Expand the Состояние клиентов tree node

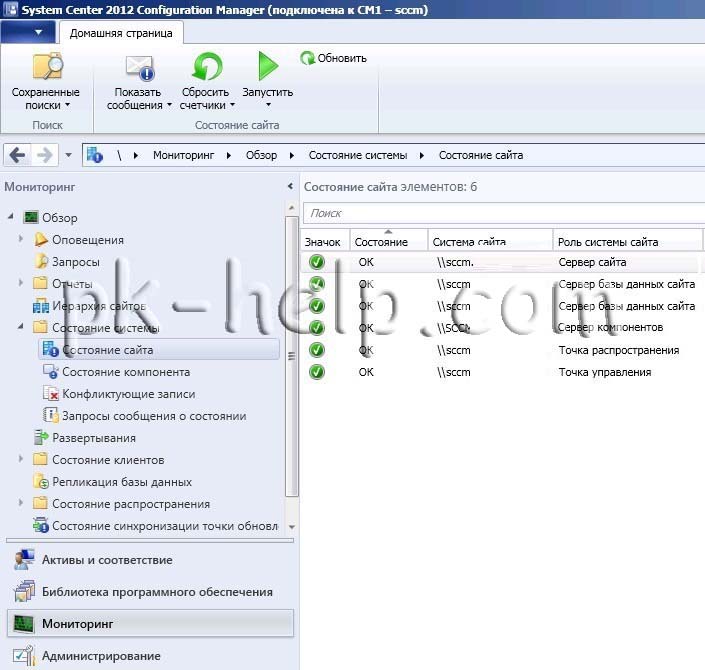[21, 459]
